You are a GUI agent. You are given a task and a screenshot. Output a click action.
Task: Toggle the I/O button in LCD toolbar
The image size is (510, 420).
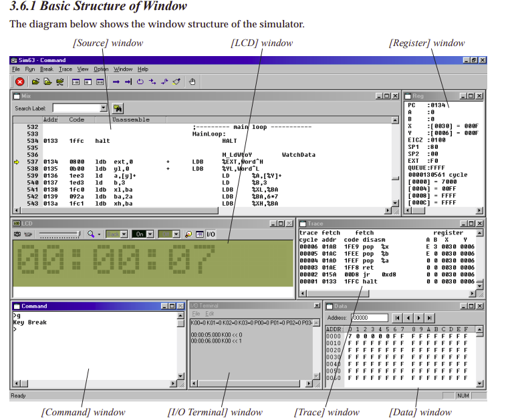coord(211,234)
